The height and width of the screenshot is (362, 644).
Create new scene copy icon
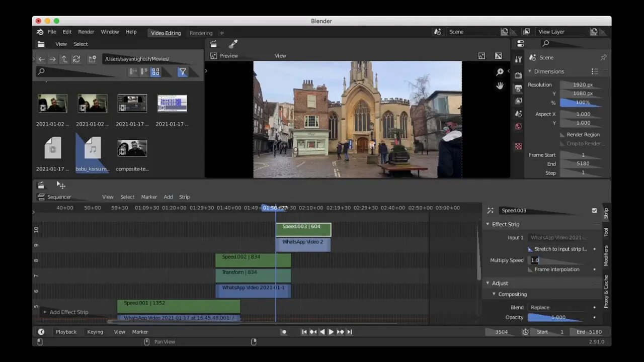pyautogui.click(x=505, y=32)
